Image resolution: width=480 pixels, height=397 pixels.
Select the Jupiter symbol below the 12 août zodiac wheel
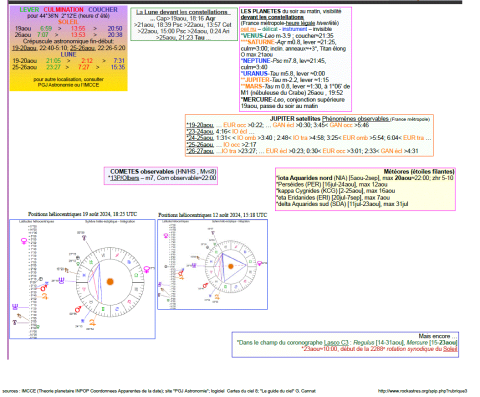coord(217,297)
